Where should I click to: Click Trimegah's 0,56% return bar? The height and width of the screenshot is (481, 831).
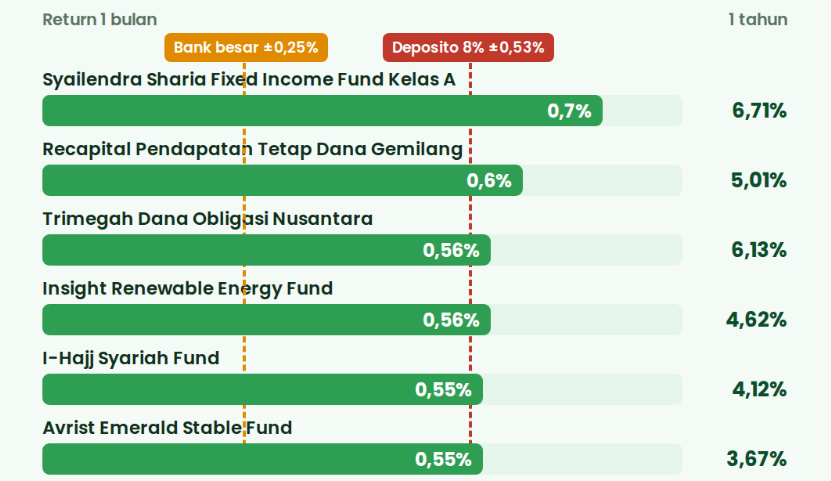coord(267,250)
